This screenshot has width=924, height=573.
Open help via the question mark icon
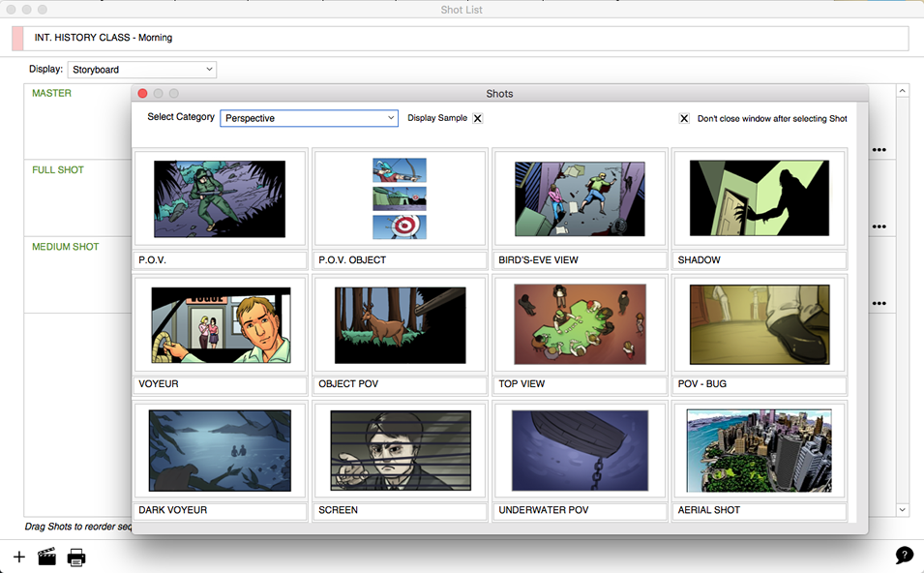click(904, 555)
